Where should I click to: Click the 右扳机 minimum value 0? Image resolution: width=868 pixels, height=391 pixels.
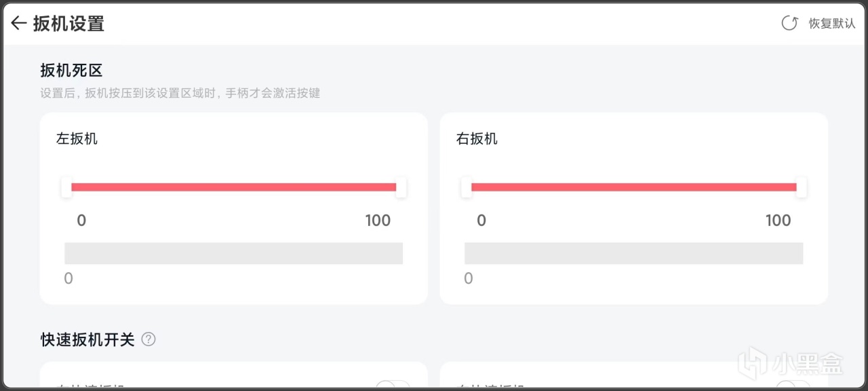pyautogui.click(x=481, y=221)
